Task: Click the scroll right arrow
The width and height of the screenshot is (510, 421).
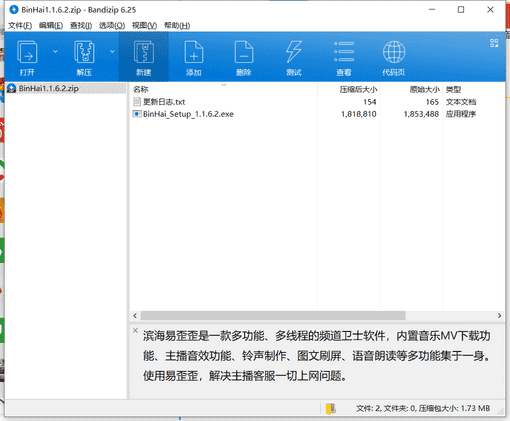Action: (499, 315)
